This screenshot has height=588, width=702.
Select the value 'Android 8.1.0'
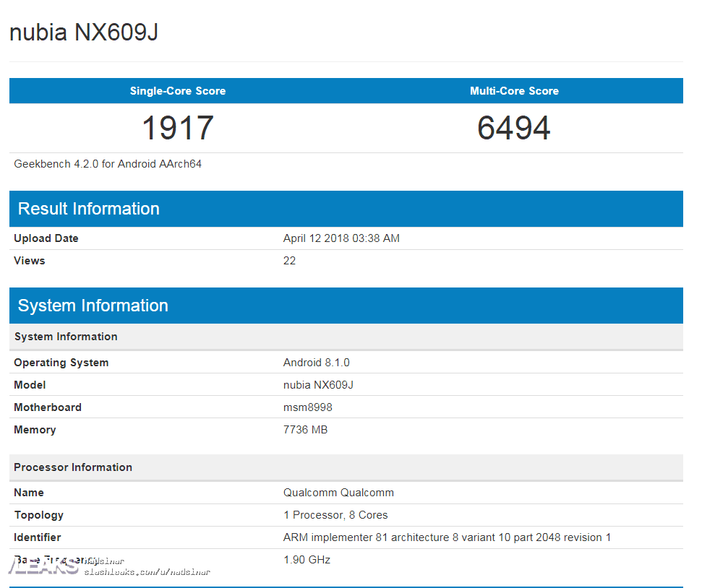[317, 363]
